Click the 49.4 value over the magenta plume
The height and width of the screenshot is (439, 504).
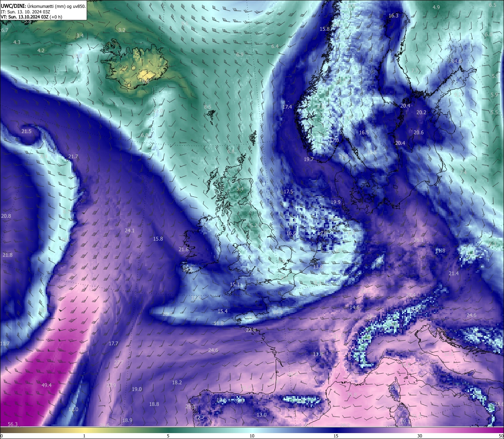(x=46, y=385)
